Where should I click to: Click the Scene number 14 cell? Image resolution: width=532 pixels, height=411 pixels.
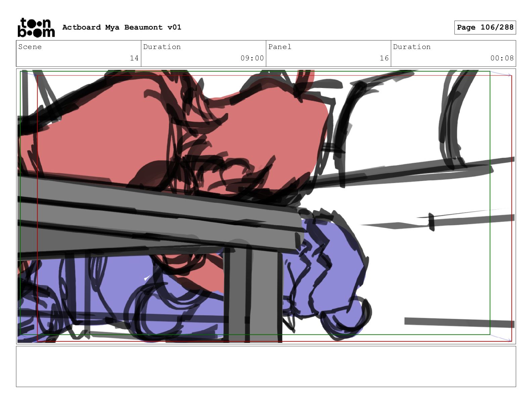point(79,53)
